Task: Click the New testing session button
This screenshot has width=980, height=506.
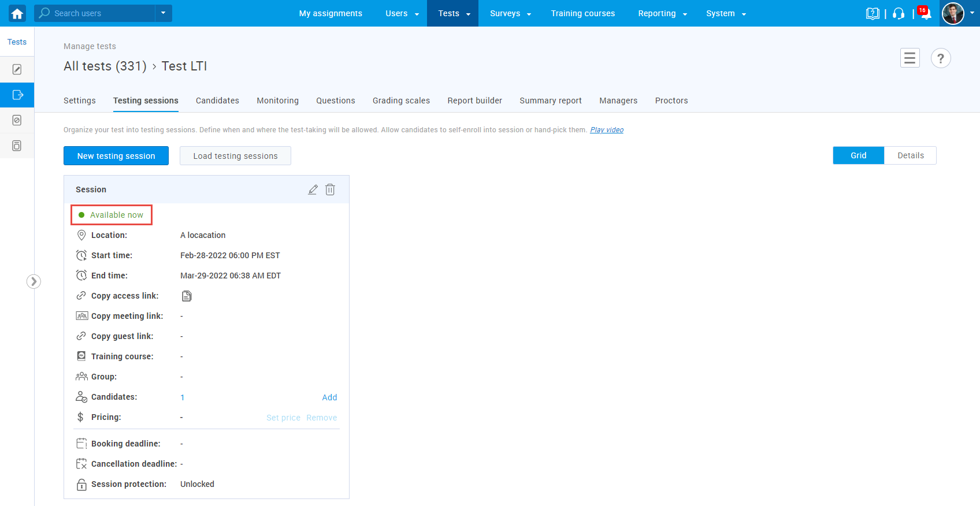Action: point(116,156)
